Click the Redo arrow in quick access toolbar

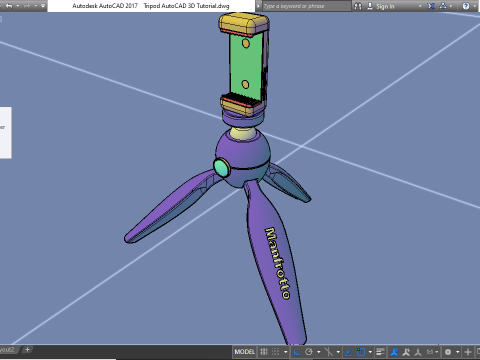pyautogui.click(x=27, y=6)
